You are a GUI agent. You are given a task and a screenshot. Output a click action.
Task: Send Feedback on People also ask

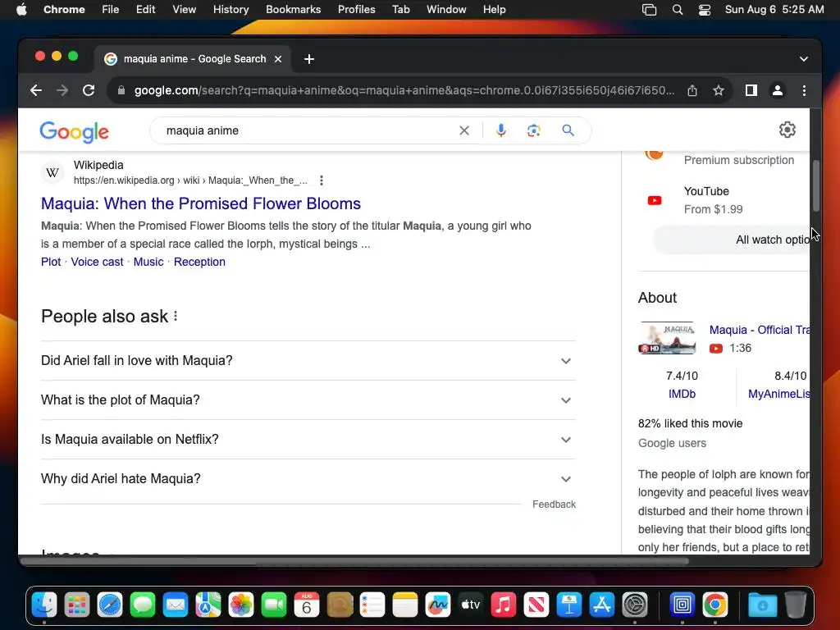coord(554,504)
